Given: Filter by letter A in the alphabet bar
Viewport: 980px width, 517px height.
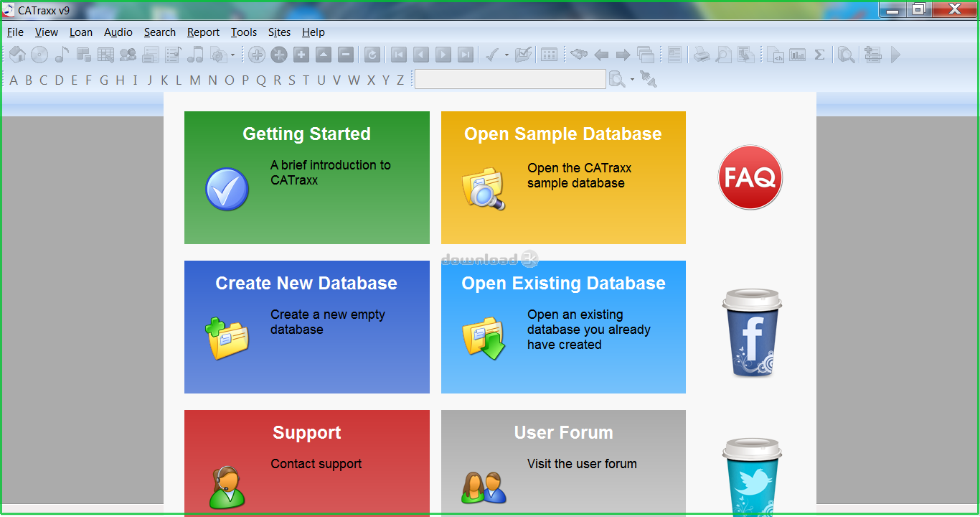Looking at the screenshot, I should [x=14, y=80].
